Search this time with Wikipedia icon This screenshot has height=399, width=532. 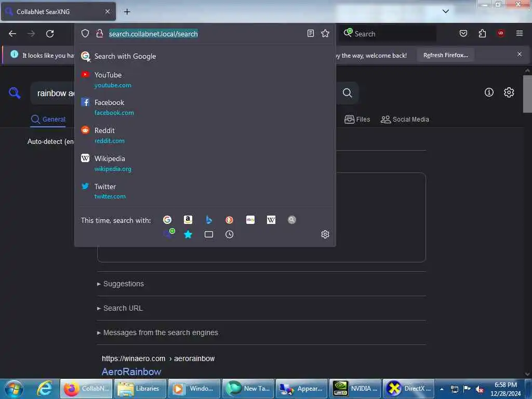(x=271, y=220)
